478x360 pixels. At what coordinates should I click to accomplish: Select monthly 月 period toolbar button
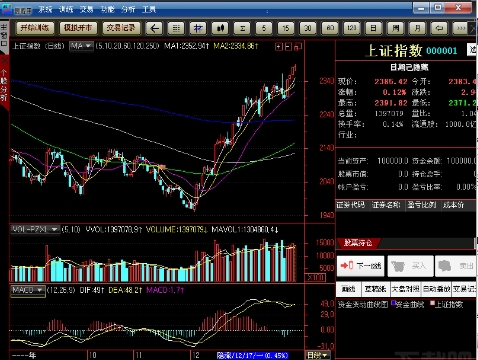click(418, 28)
